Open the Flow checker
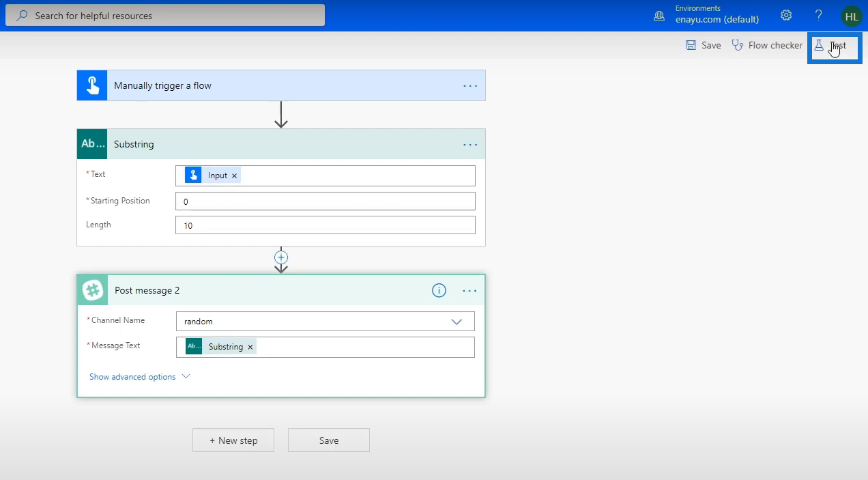868x480 pixels. tap(767, 45)
